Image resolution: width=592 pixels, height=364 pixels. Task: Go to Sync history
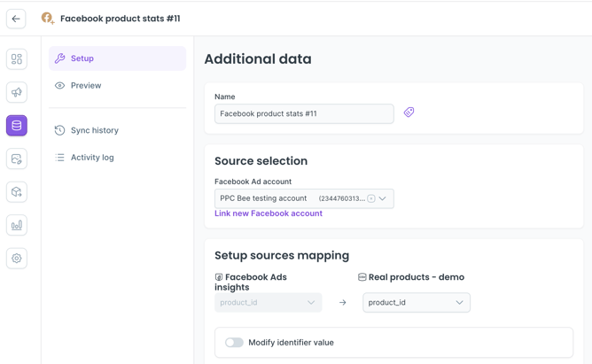pyautogui.click(x=94, y=130)
